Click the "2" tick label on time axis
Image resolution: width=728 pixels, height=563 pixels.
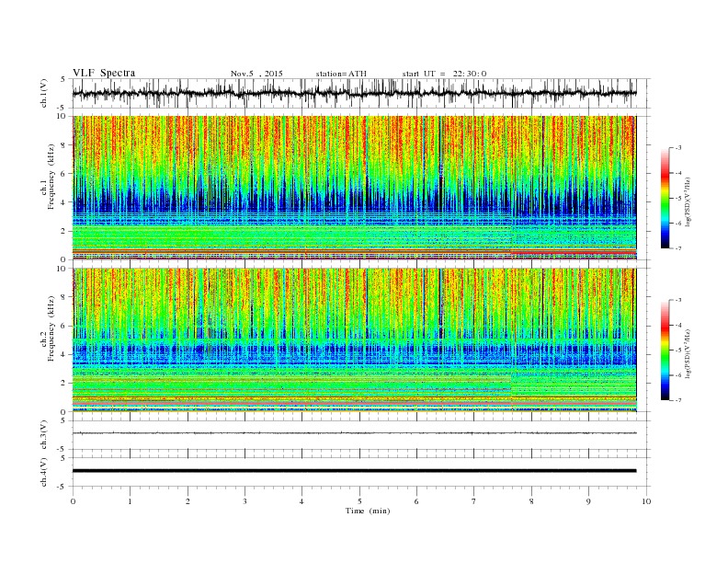[188, 501]
